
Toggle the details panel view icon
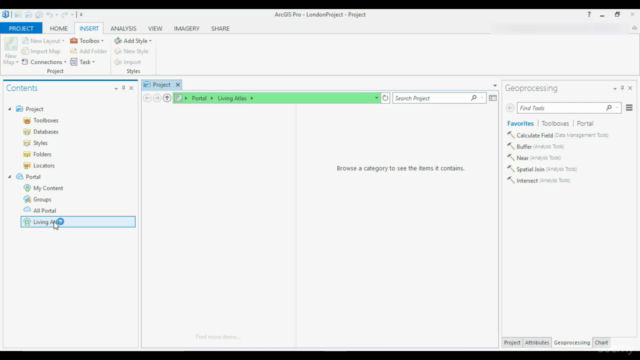[493, 98]
